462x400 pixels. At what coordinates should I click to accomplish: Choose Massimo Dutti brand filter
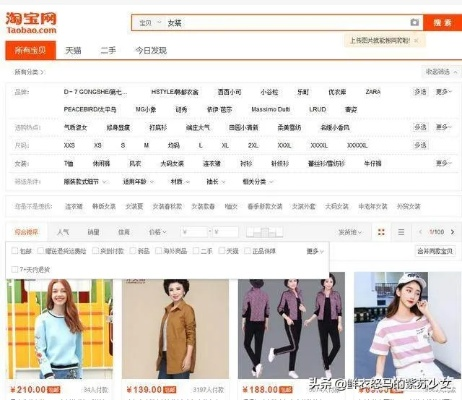(271, 109)
